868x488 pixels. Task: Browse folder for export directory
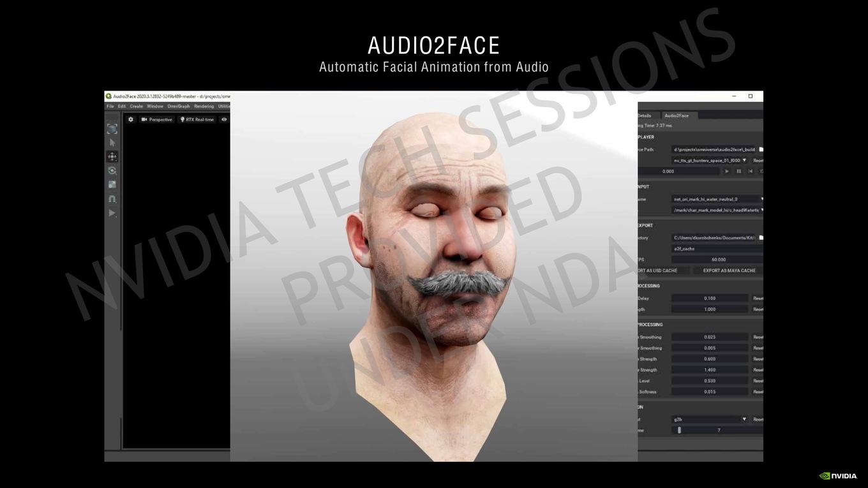tap(761, 238)
